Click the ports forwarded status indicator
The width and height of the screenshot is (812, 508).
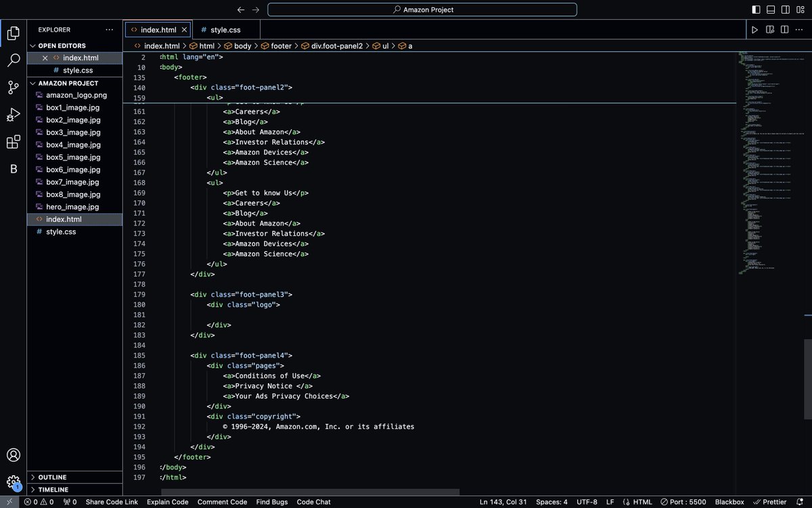[70, 502]
